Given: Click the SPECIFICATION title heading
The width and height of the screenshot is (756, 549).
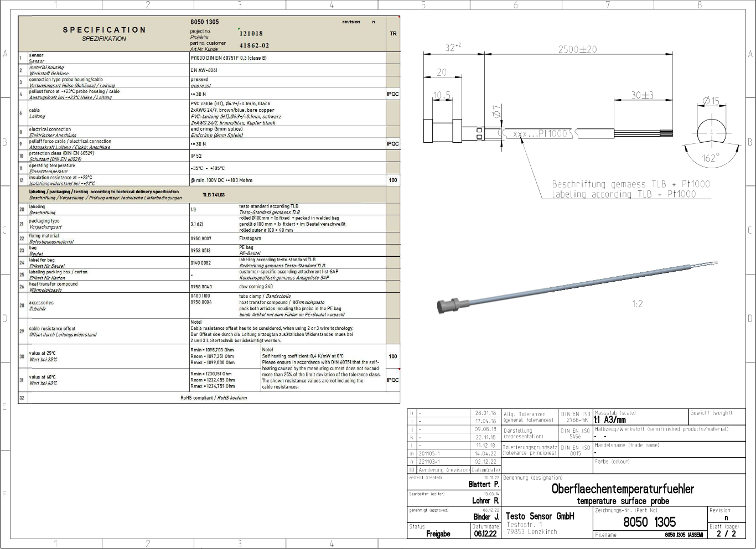Looking at the screenshot, I should coord(104,30).
